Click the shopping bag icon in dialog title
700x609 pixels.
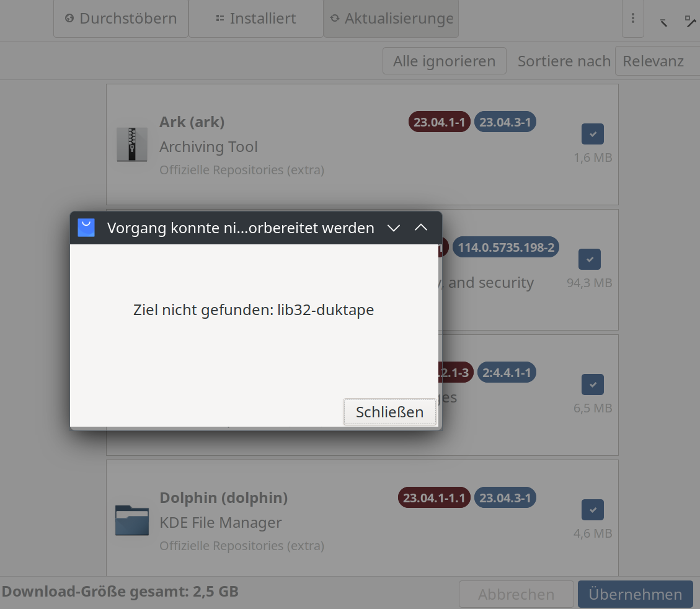tap(86, 228)
